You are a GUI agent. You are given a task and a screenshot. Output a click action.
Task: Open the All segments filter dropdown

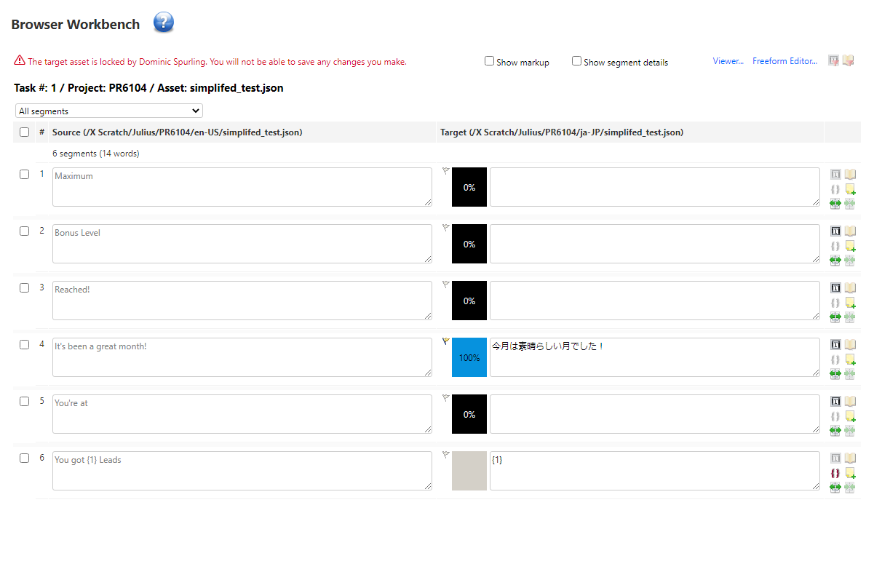click(109, 111)
